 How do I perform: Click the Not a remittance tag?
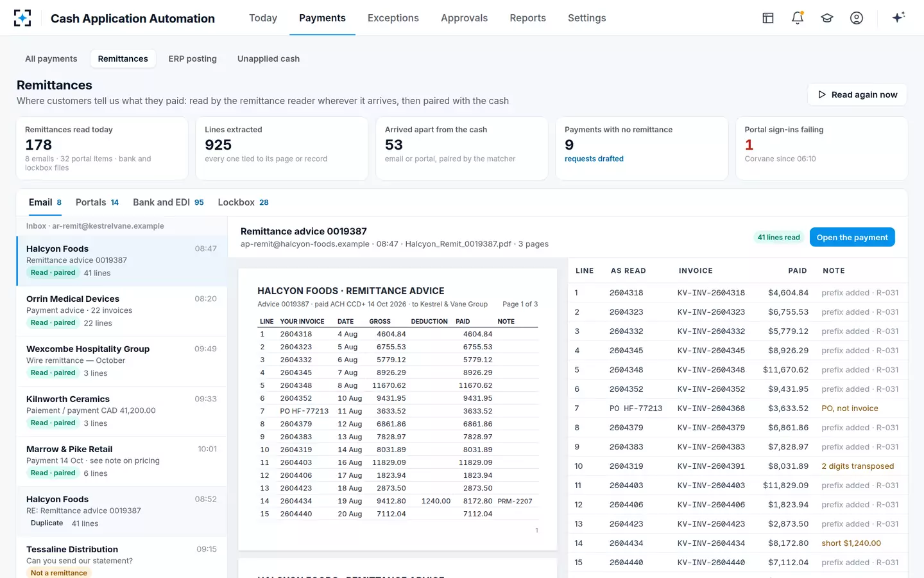[x=59, y=573]
